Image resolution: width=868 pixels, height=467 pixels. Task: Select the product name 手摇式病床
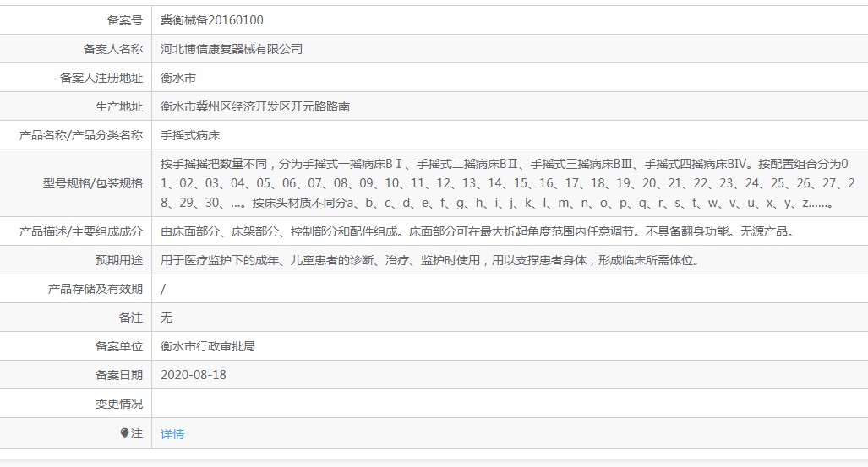pos(190,136)
